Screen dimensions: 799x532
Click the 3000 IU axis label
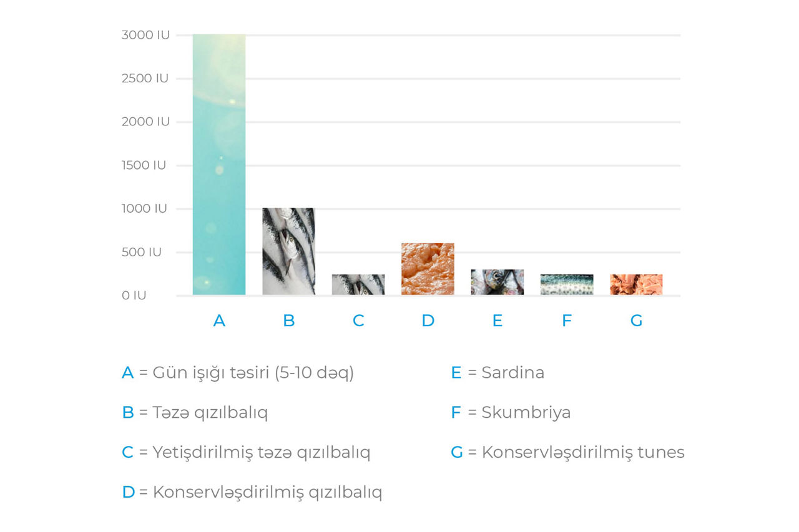pyautogui.click(x=145, y=35)
